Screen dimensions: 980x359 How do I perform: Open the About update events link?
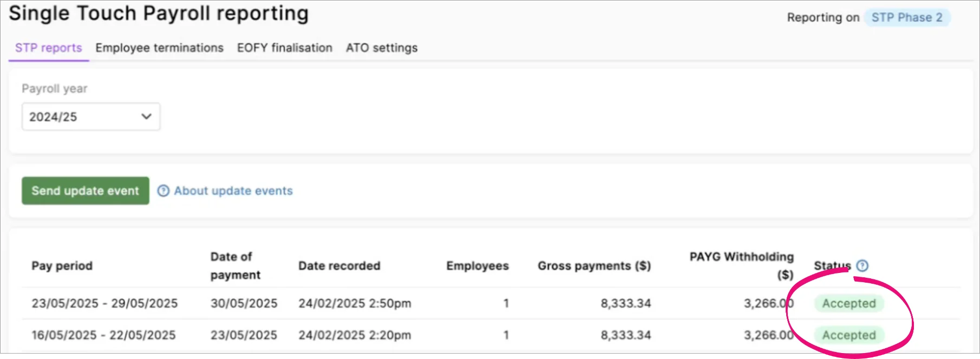click(233, 191)
